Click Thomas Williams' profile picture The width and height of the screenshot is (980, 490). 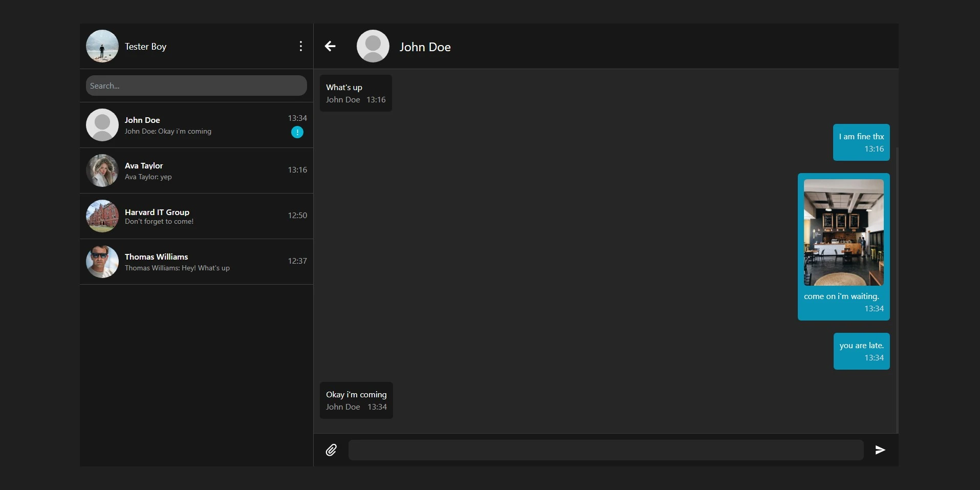(x=102, y=262)
